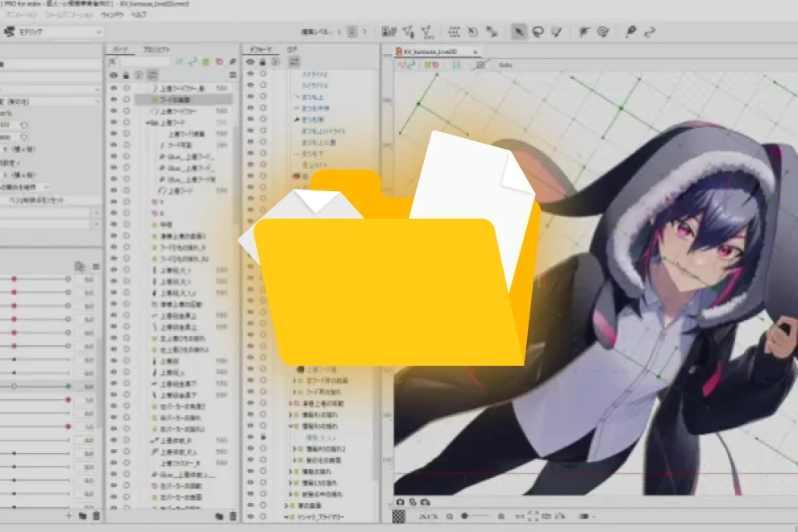Click the manual mesh edit toolbar icon

point(408,32)
